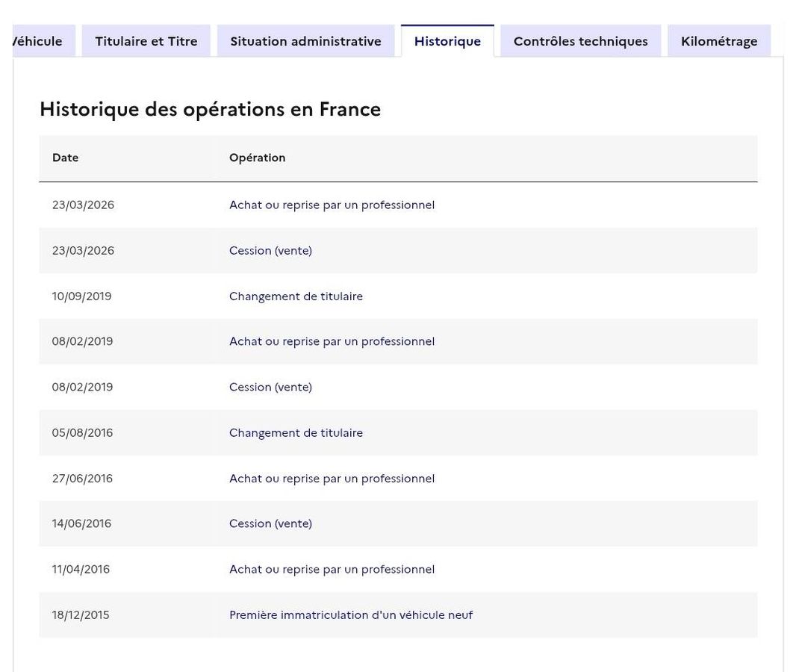Screen dimensions: 796x672
Task: Select the Historique tab
Action: [x=447, y=41]
